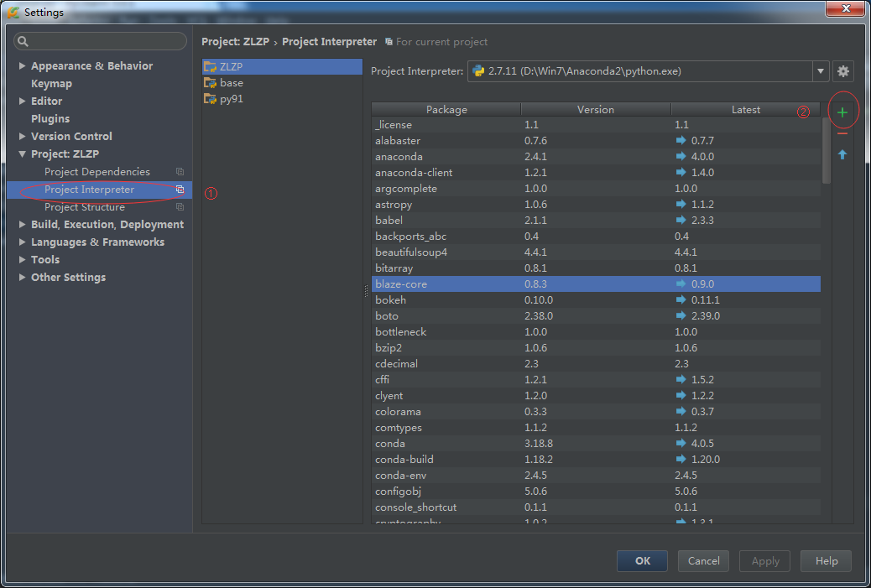Open the Plugins settings page
The height and width of the screenshot is (588, 871).
[x=50, y=119]
